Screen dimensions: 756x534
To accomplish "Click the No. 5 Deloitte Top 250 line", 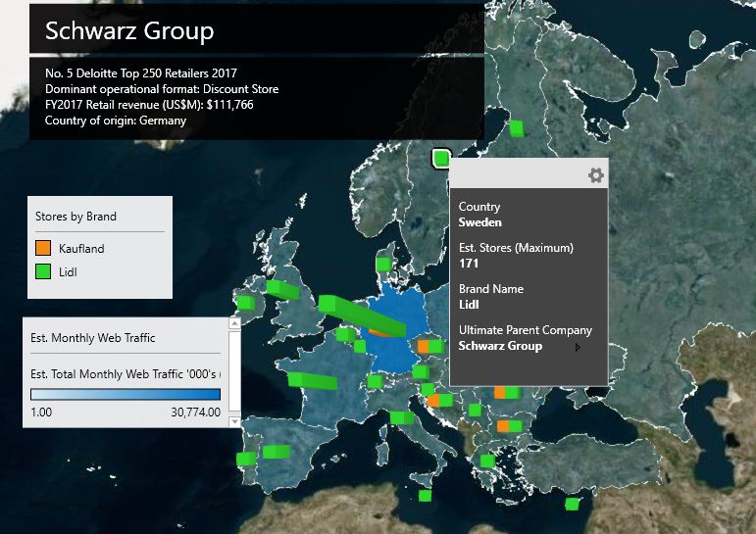I will click(141, 73).
